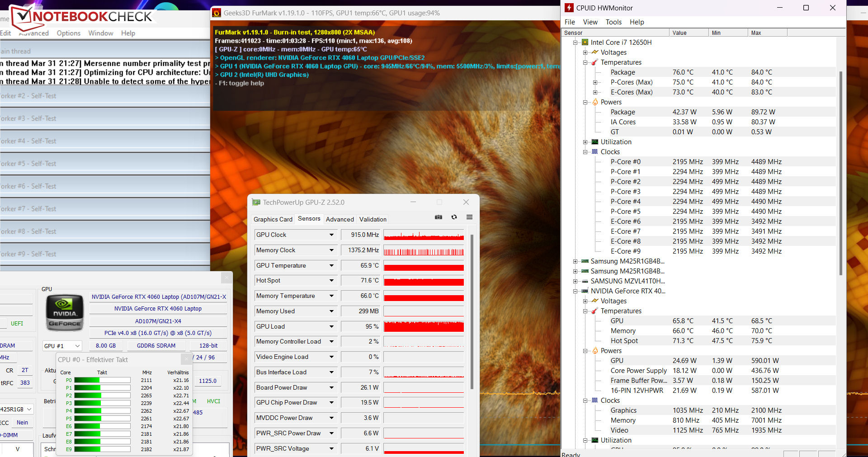Viewport: 868px width, 457px height.
Task: Expand the E-Cores (Max) temperature node
Action: [x=595, y=92]
